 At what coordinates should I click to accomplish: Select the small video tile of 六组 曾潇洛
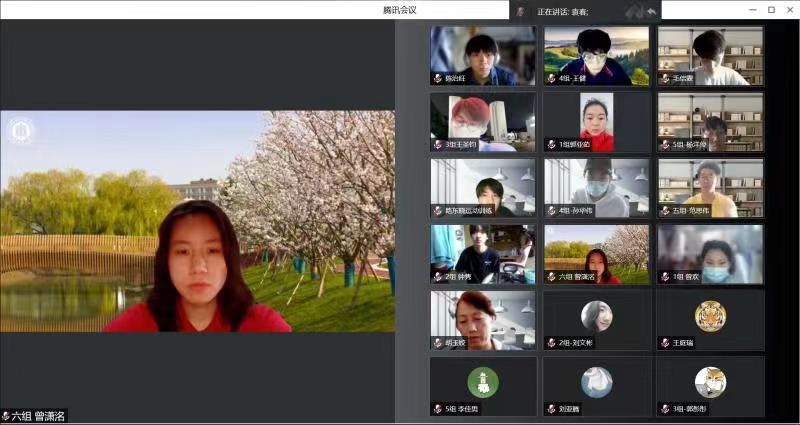pyautogui.click(x=596, y=253)
